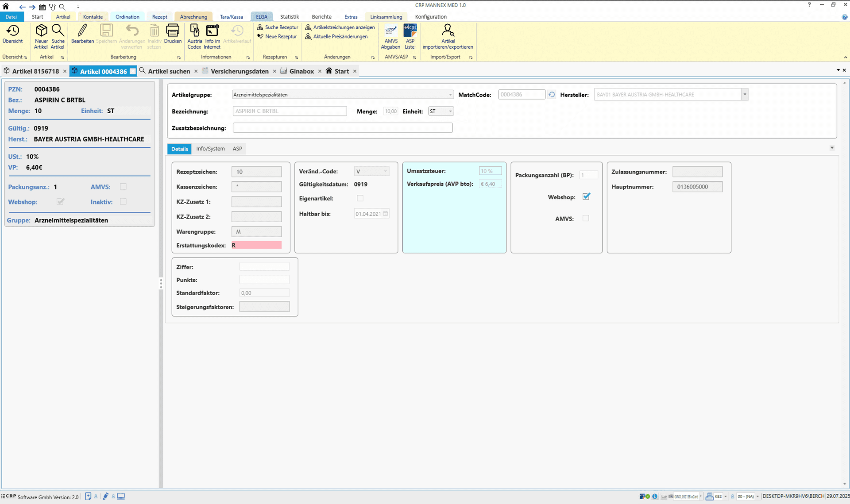Print with the Drucken icon
This screenshot has width=850, height=504.
pyautogui.click(x=173, y=34)
